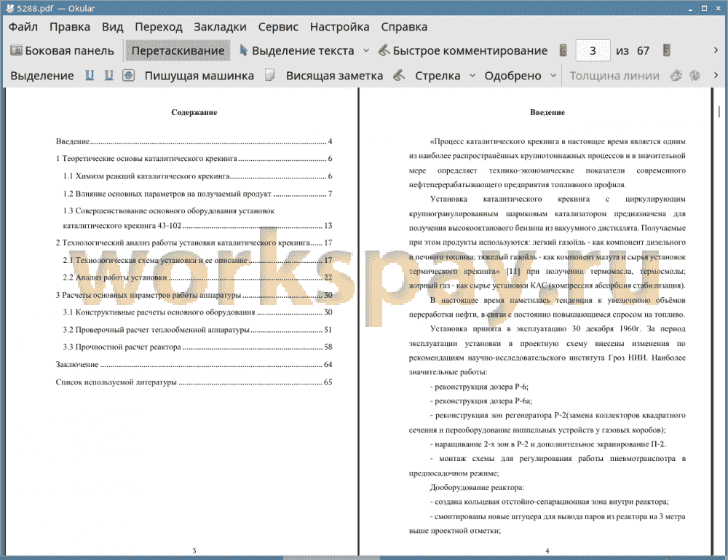Open the Справка menu

tap(404, 27)
